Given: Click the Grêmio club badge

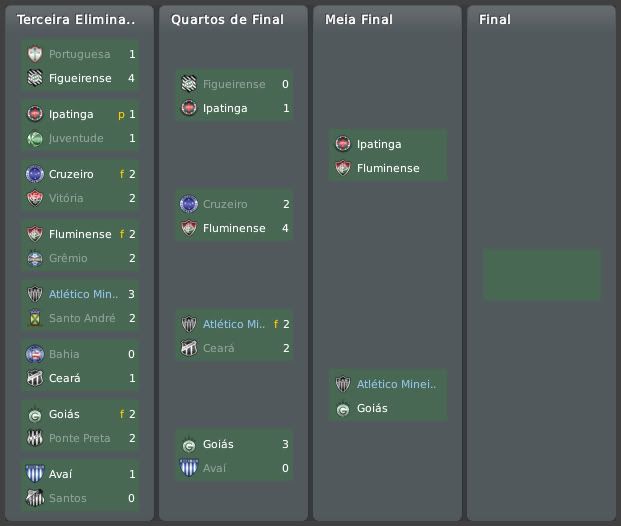Looking at the screenshot, I should (35, 258).
